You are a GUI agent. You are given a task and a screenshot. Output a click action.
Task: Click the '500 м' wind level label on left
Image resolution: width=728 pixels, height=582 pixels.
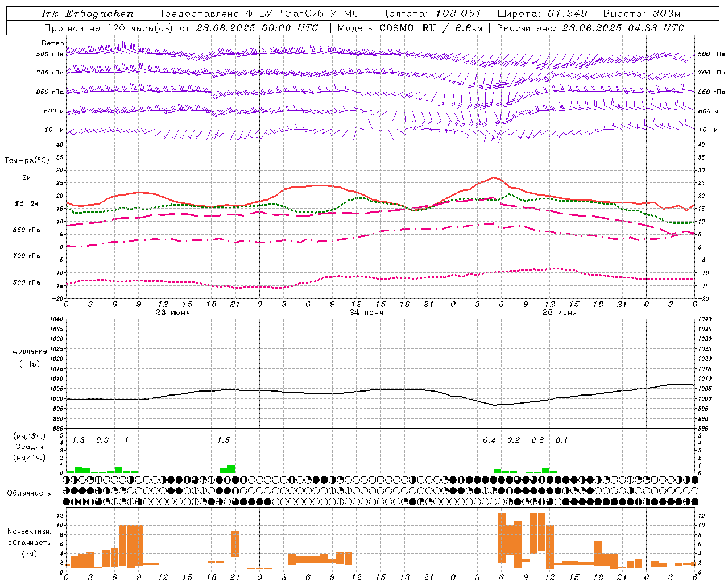click(x=54, y=111)
